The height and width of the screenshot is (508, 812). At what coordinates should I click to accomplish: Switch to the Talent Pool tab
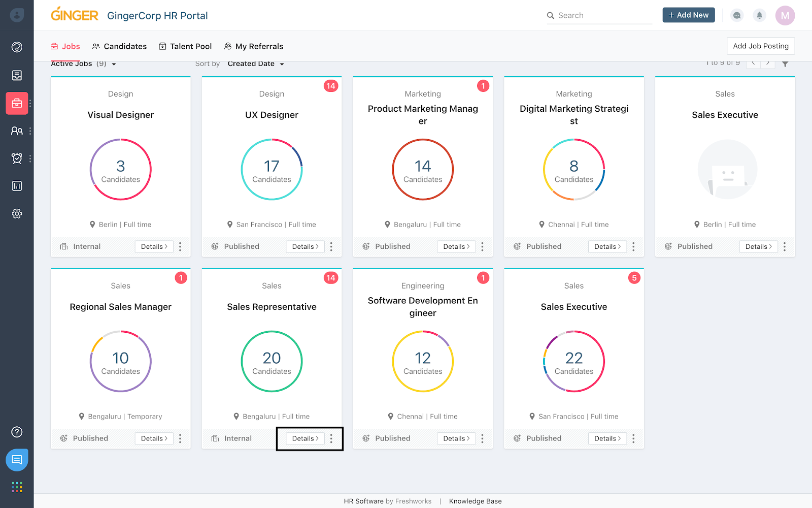tap(185, 46)
